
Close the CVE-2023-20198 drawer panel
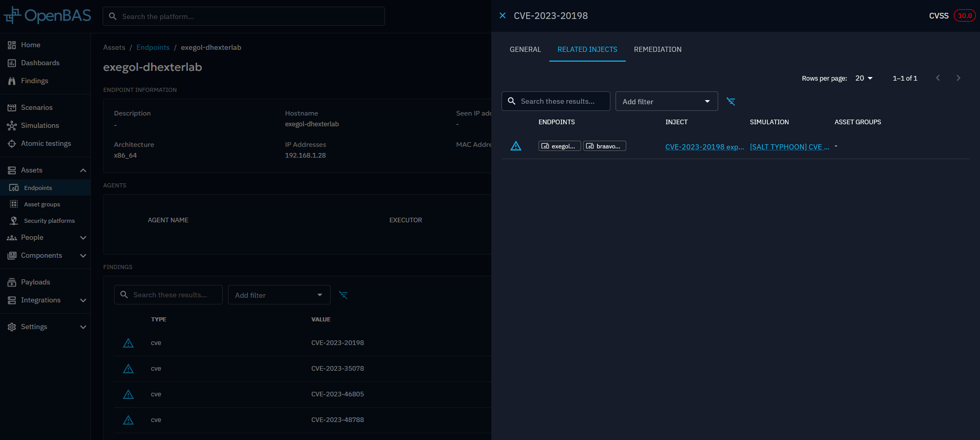tap(503, 16)
